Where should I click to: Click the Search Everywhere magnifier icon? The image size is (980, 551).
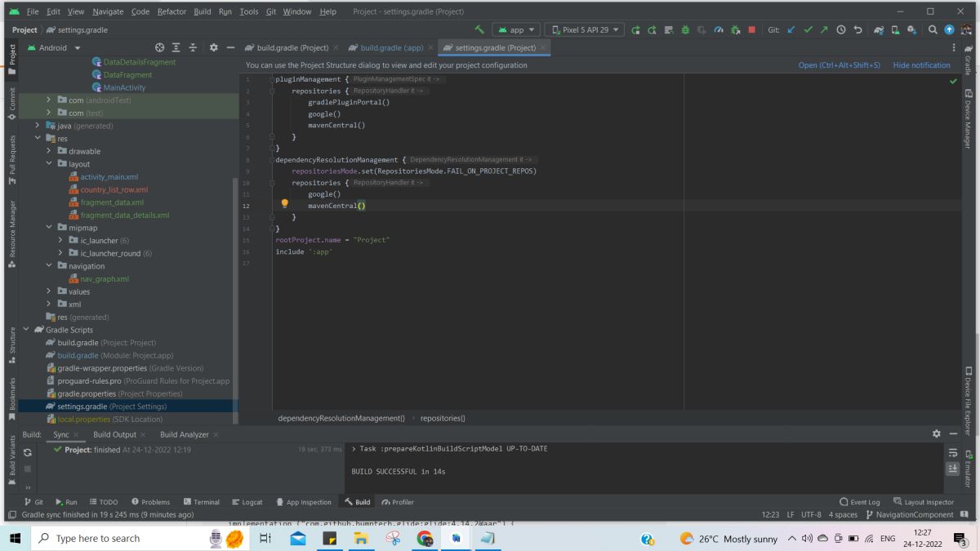pos(933,29)
